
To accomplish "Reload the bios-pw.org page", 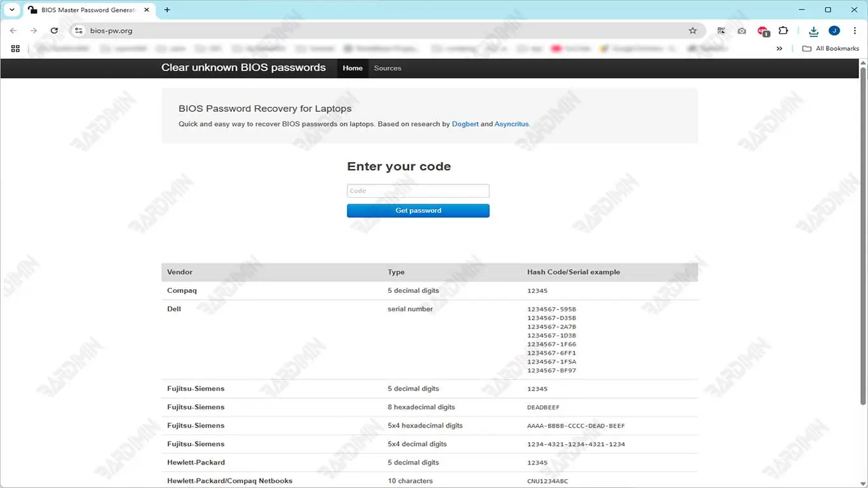I will tap(54, 30).
